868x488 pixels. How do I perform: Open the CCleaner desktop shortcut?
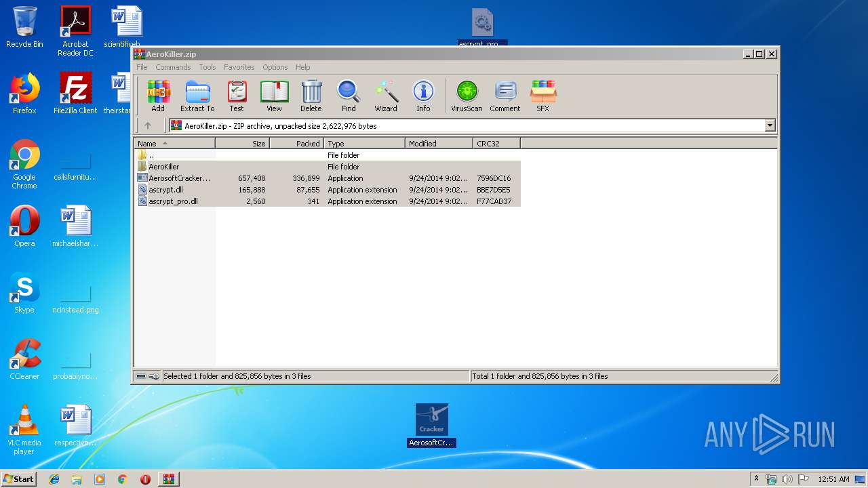click(24, 359)
